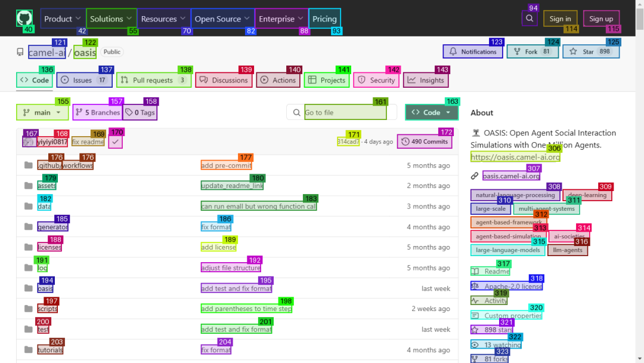Open the 'update_readme_link' commit message
This screenshot has width=644, height=363.
point(232,186)
